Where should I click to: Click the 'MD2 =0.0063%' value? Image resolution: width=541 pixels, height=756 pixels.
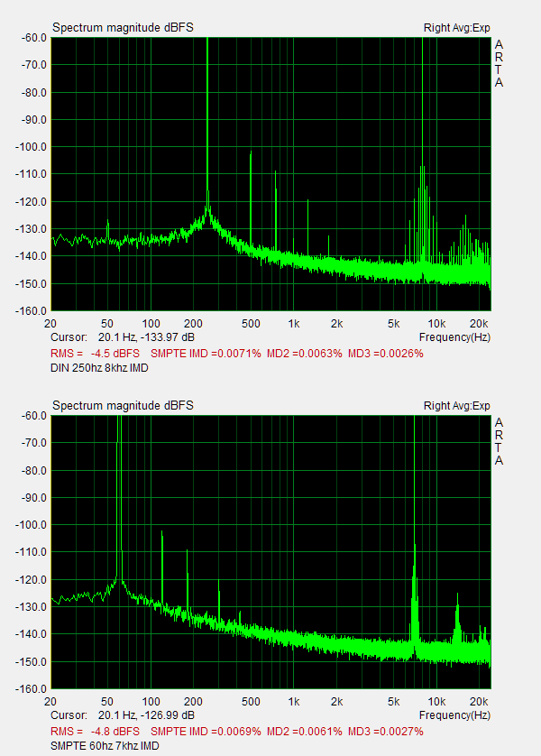coord(305,354)
